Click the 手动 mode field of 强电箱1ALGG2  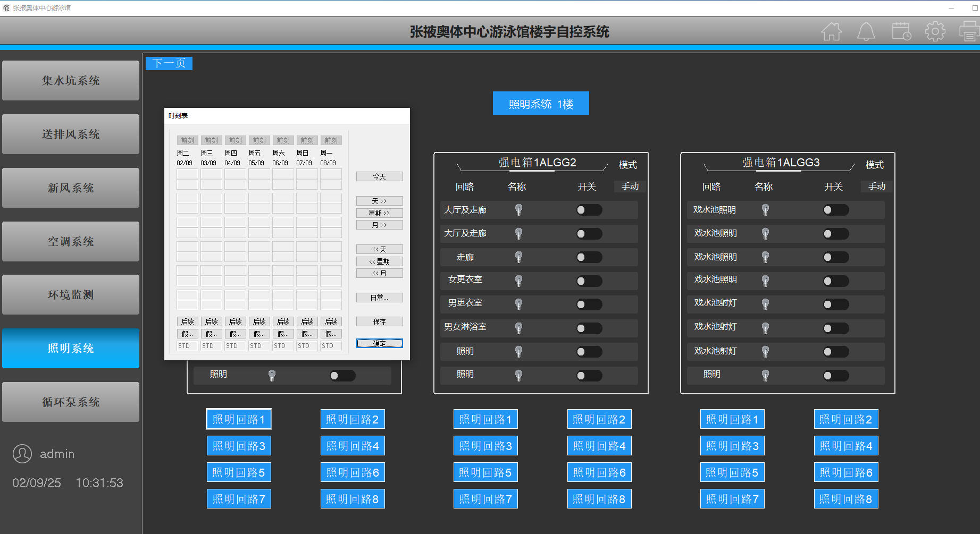630,187
